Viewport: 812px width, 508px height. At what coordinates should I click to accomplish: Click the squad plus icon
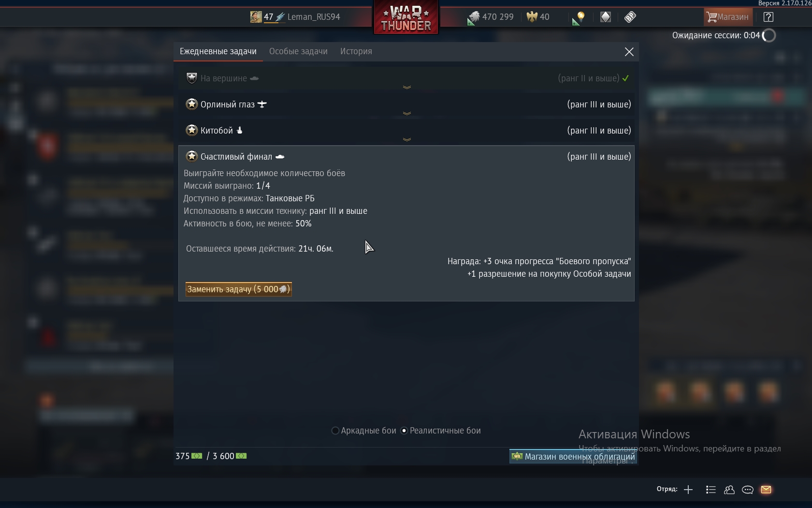point(688,490)
